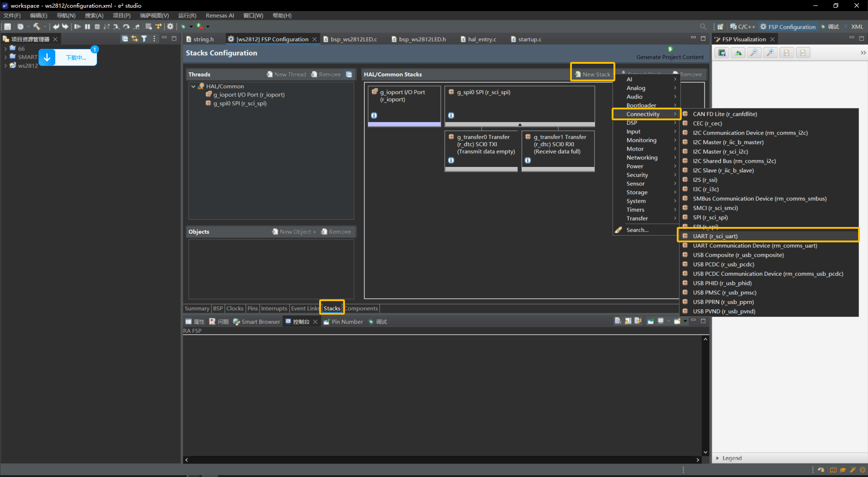The height and width of the screenshot is (477, 868).
Task: Toggle Link with Editor in project explorer
Action: (134, 39)
